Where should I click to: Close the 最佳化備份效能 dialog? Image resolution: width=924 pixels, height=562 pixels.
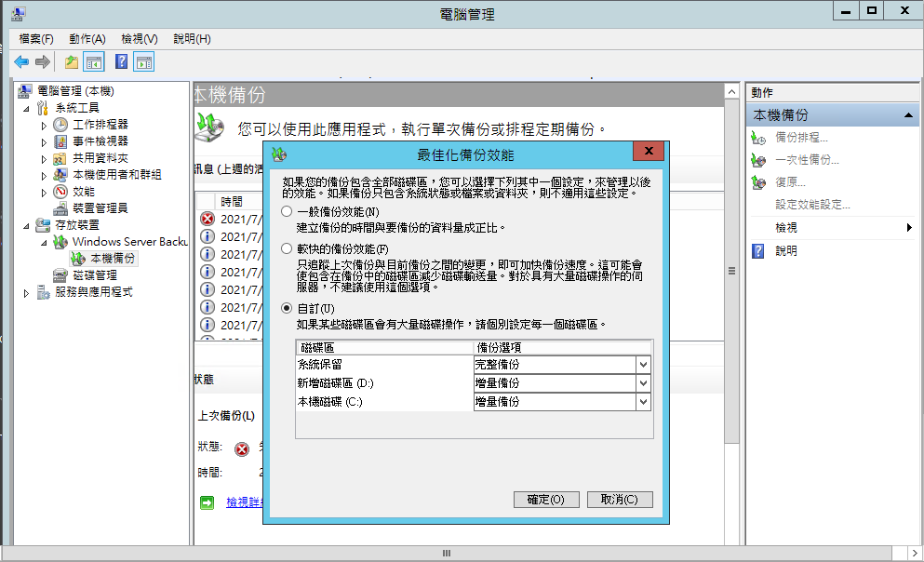[649, 152]
